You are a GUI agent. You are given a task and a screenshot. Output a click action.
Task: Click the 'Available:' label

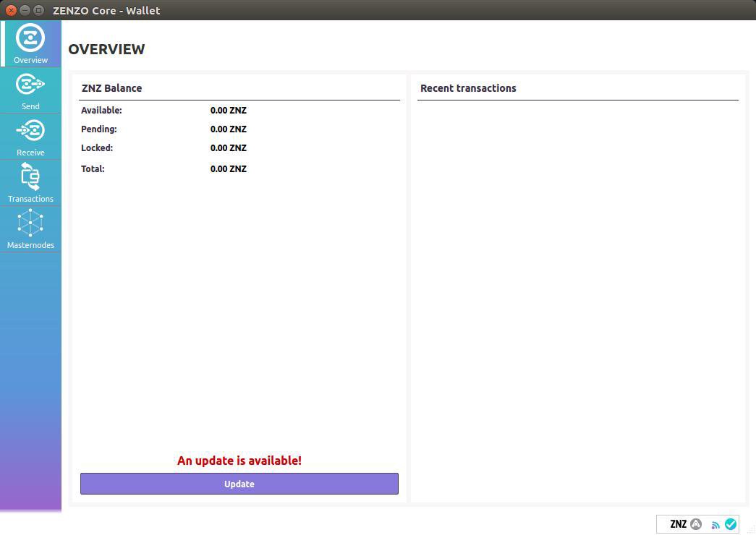click(x=101, y=111)
